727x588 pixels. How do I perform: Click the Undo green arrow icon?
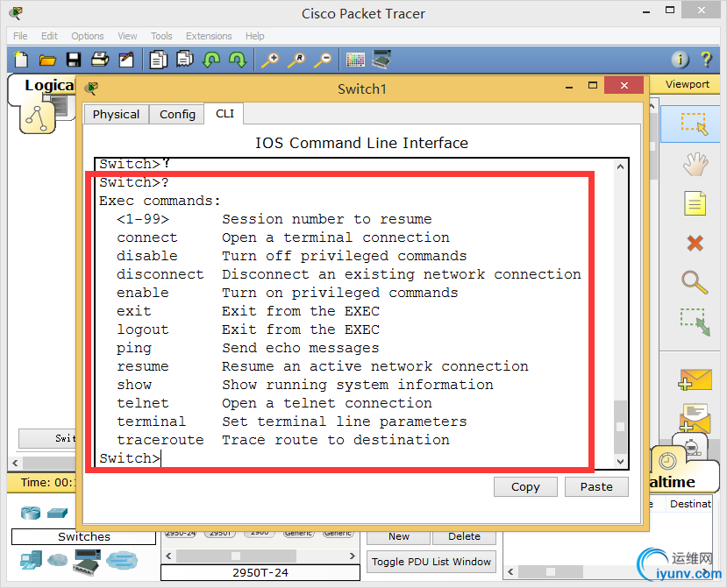211,60
